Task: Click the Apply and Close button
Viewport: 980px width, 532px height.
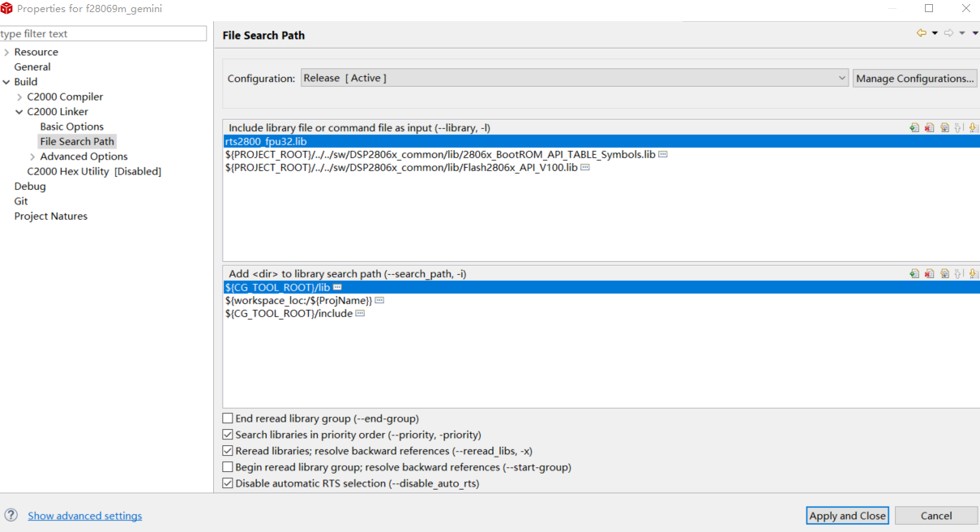Action: tap(848, 516)
